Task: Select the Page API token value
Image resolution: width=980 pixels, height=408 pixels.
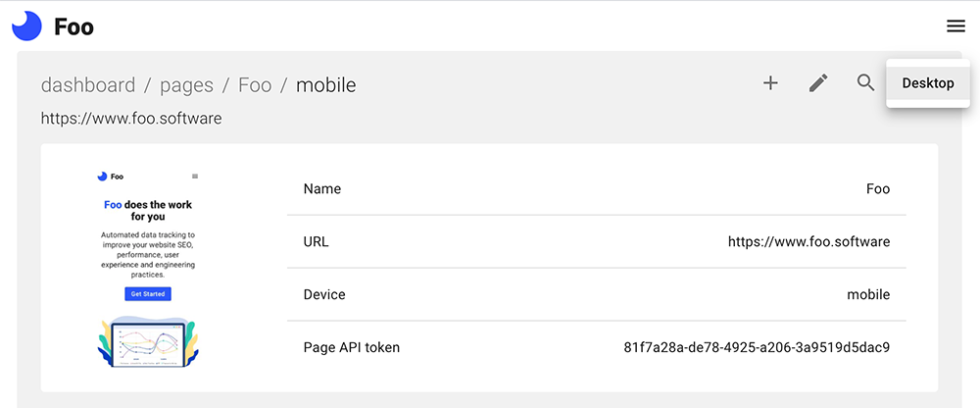Action: 757,347
